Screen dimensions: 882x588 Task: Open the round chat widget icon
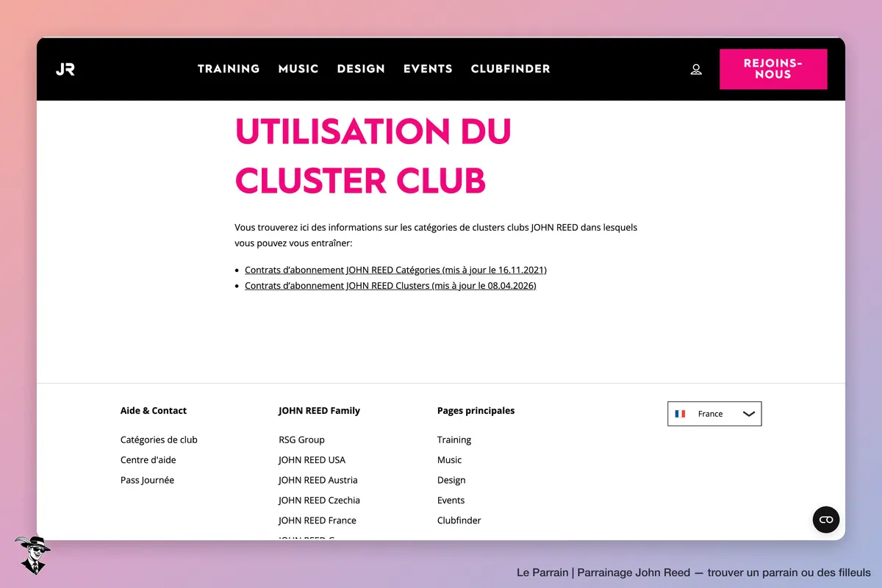[x=826, y=520]
